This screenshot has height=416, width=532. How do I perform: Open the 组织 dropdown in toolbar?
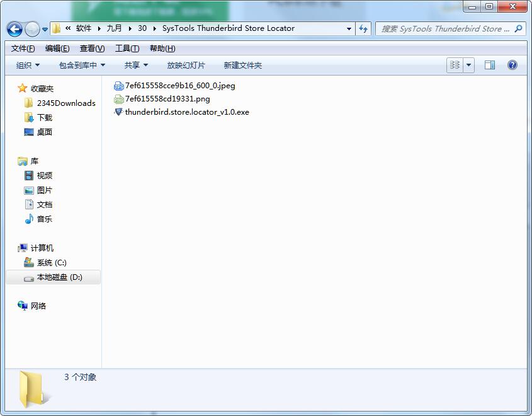[28, 65]
